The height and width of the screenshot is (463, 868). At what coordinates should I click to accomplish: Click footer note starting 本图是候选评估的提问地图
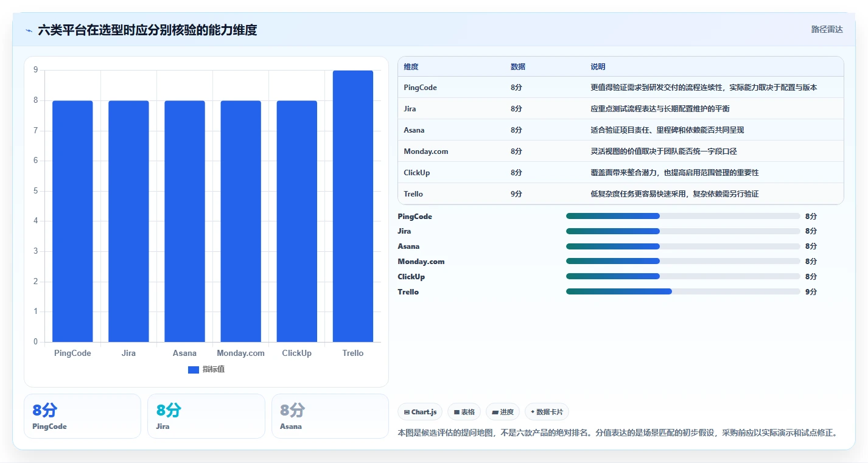coord(617,433)
